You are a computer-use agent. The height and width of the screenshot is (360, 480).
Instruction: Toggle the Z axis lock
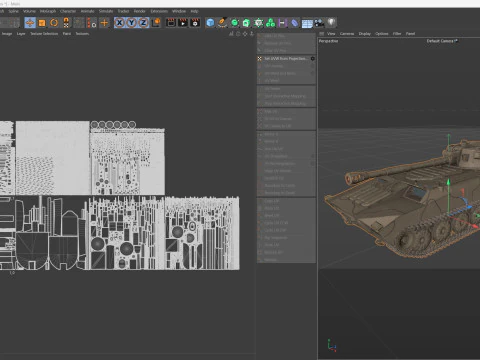pos(143,23)
